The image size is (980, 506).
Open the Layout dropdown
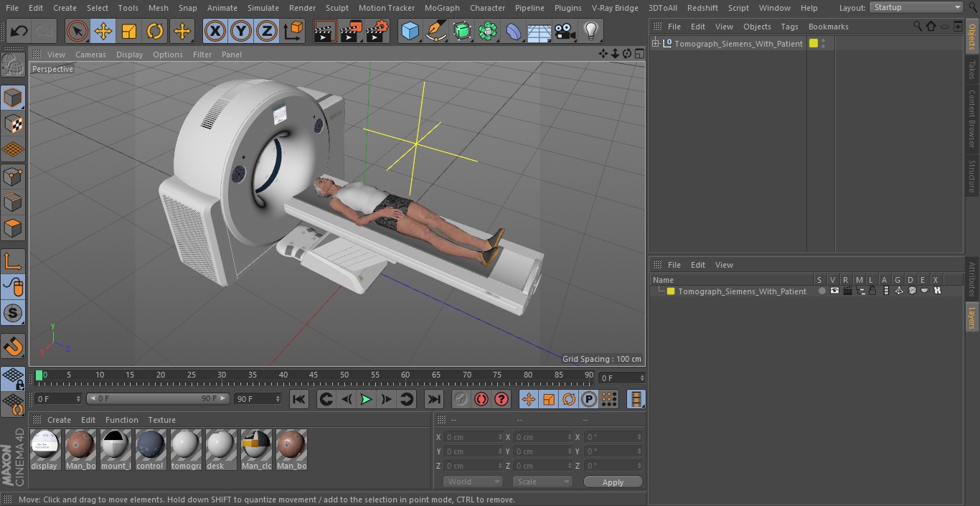[917, 7]
